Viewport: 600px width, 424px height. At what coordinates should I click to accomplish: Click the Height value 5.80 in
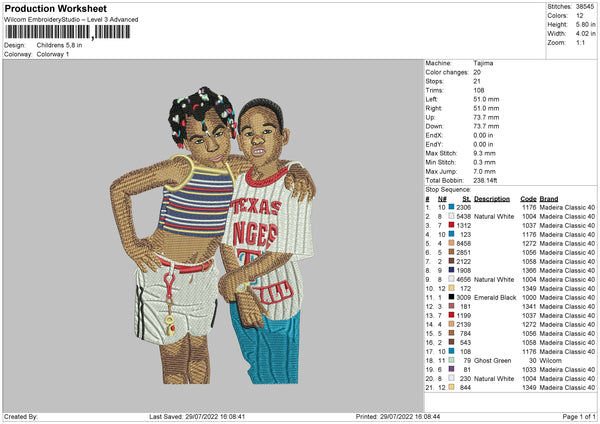click(x=585, y=24)
